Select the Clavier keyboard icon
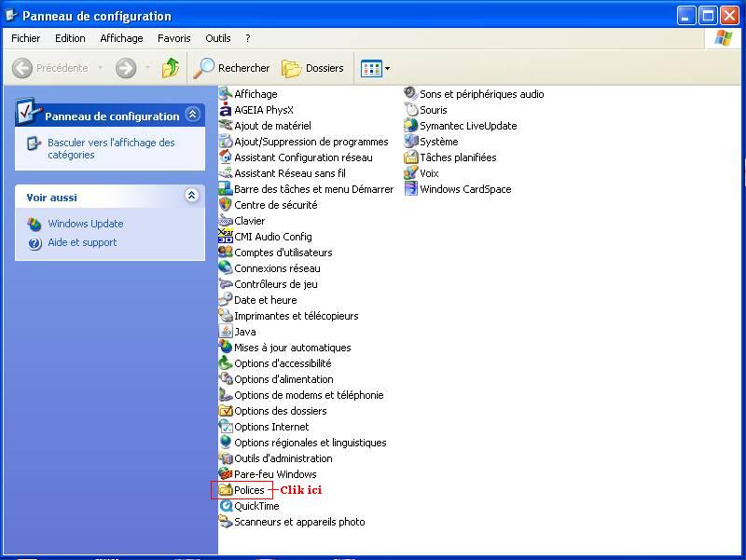746x560 pixels. coord(226,221)
